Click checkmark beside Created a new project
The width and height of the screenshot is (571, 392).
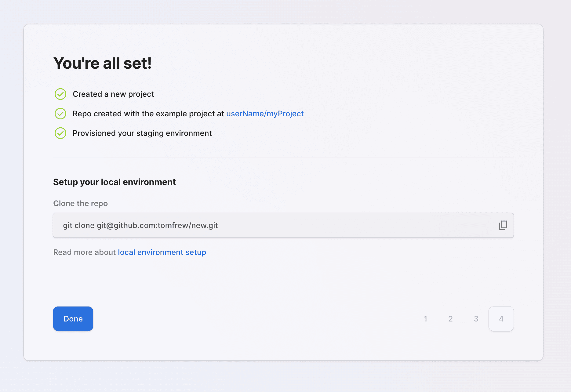(x=60, y=94)
